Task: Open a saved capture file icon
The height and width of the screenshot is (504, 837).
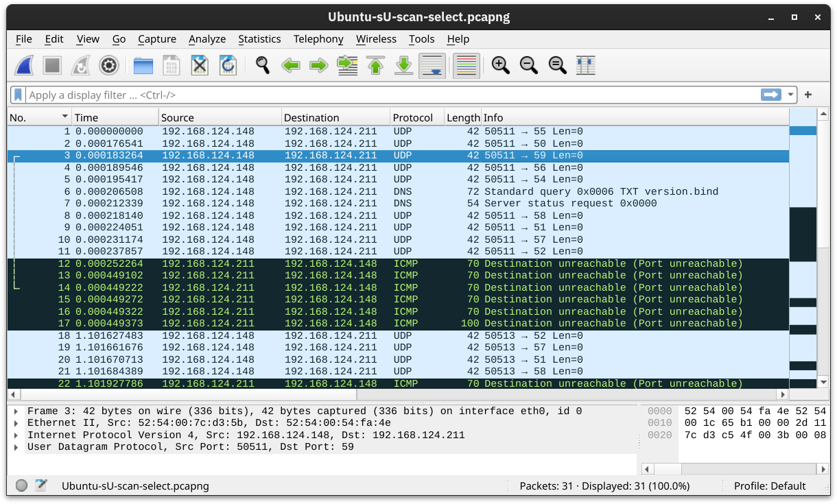Action: point(141,65)
